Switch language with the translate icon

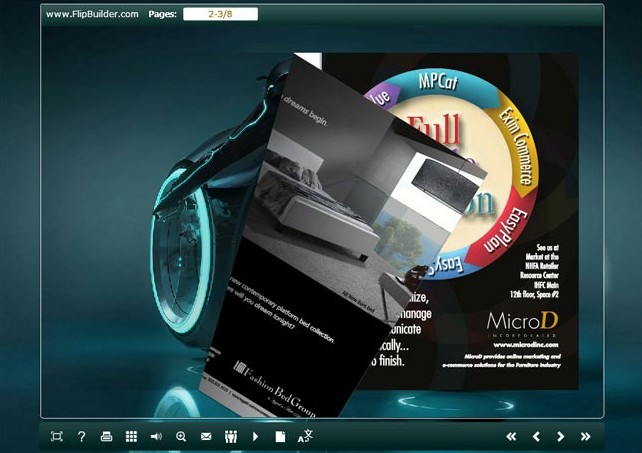[306, 436]
